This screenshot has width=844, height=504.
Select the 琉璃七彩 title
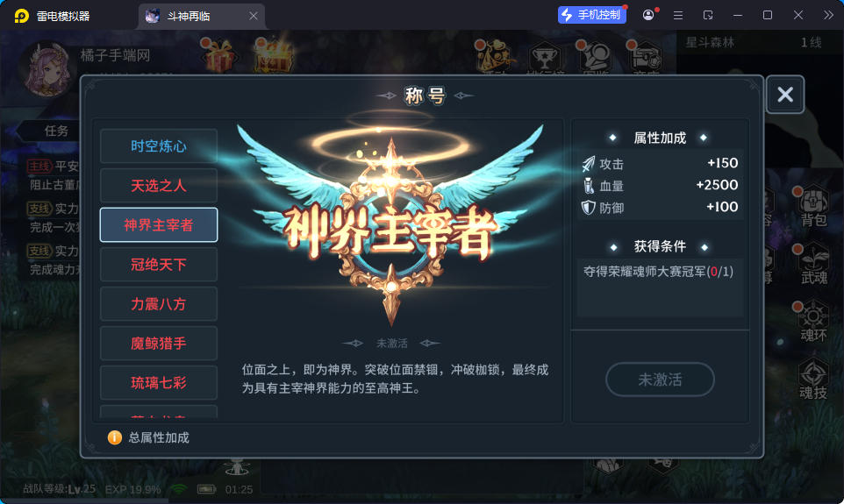click(x=159, y=382)
